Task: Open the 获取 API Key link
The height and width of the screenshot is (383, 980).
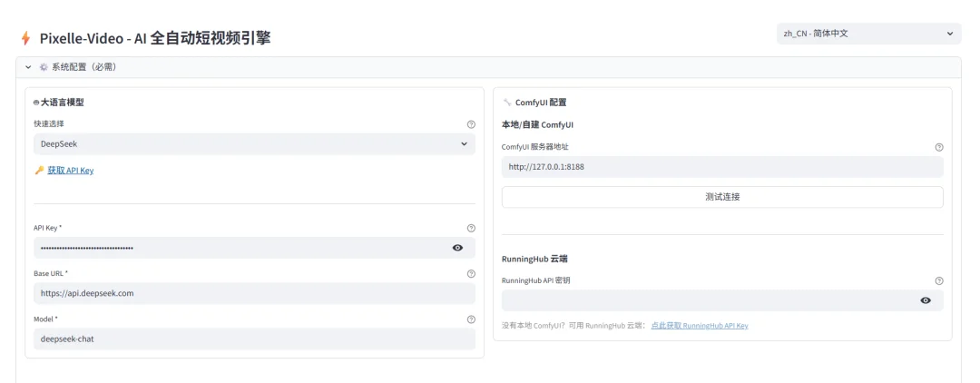Action: click(x=70, y=170)
